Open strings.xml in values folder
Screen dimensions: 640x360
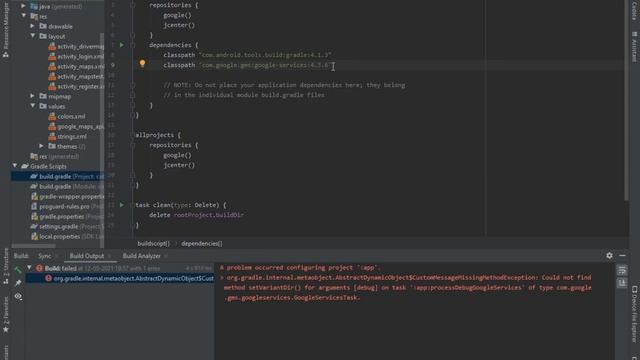tap(67, 136)
